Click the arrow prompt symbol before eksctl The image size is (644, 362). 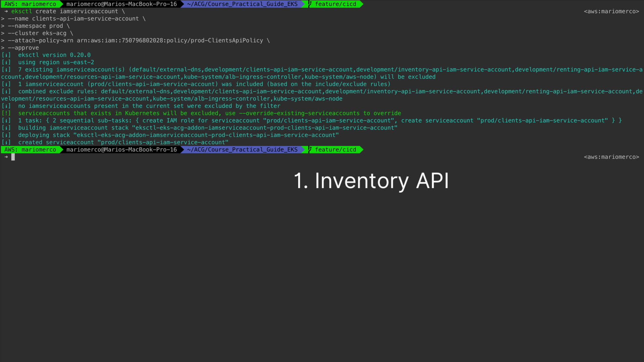click(x=6, y=11)
